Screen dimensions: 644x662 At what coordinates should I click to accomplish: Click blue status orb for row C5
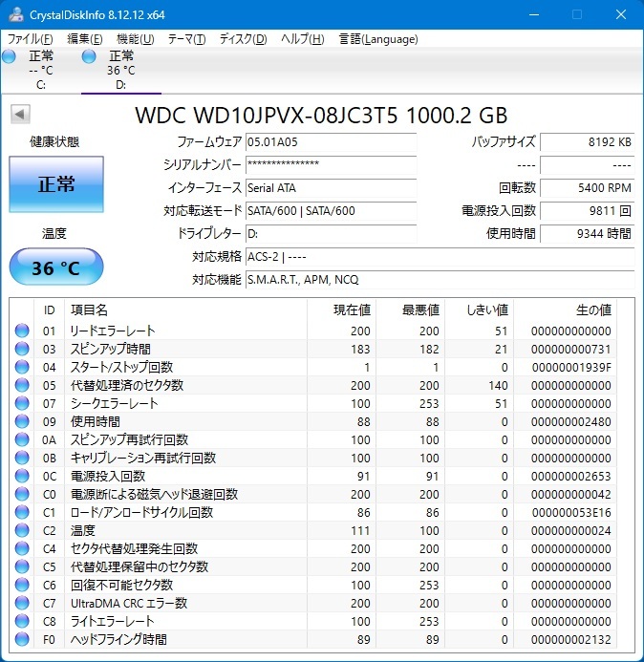click(22, 566)
